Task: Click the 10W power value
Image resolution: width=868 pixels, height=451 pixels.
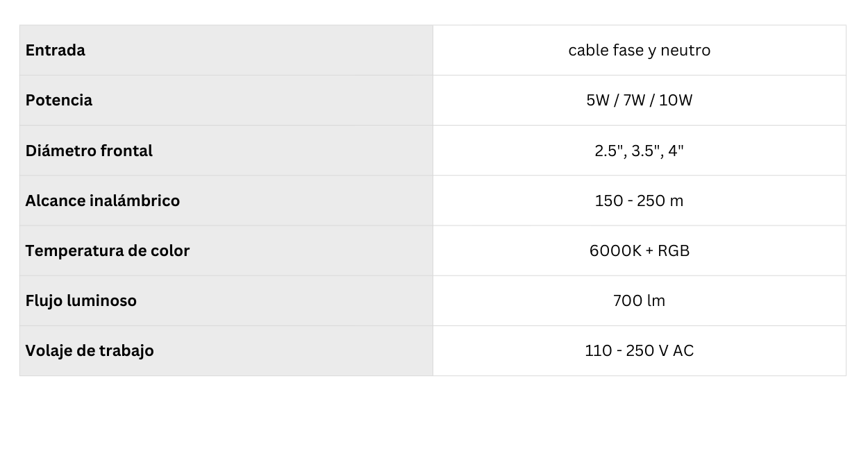Action: pyautogui.click(x=676, y=101)
